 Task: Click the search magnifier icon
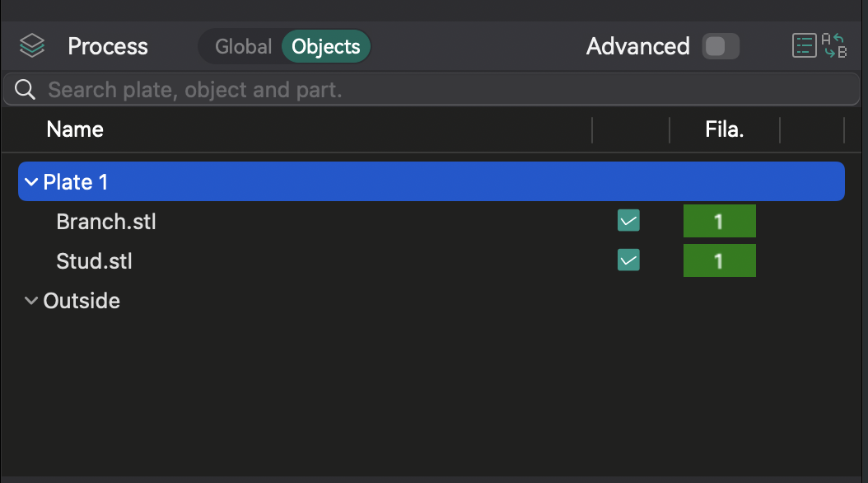click(x=24, y=89)
